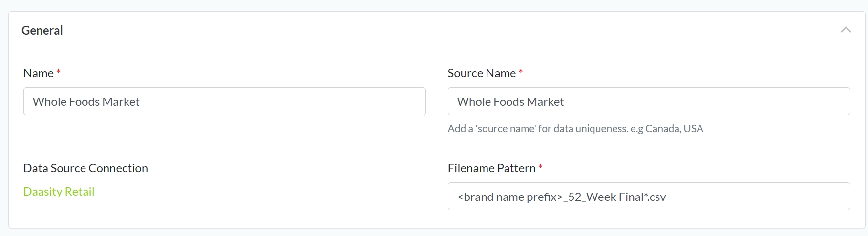Click the General section title

pyautogui.click(x=42, y=30)
